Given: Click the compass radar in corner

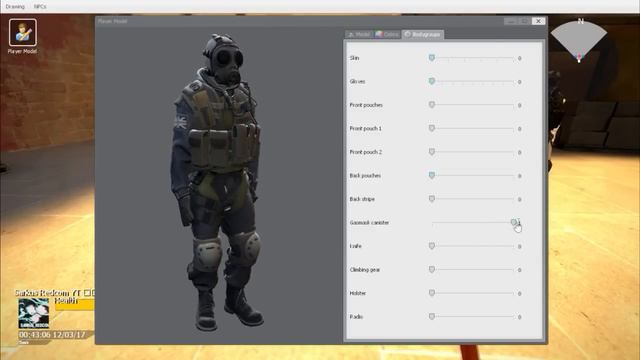Looking at the screenshot, I should [x=579, y=40].
